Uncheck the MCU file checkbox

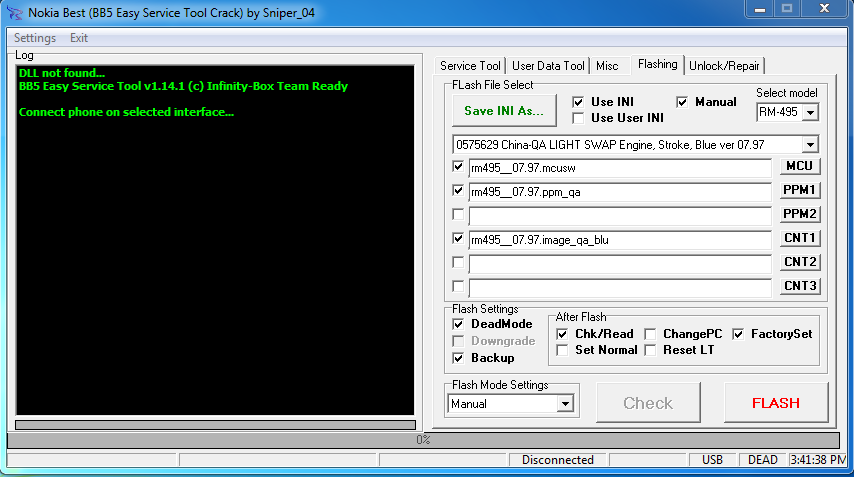point(458,167)
